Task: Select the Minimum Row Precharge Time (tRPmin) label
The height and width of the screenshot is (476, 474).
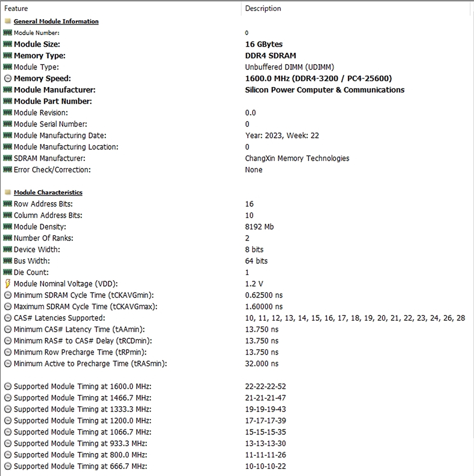Action: [80, 352]
